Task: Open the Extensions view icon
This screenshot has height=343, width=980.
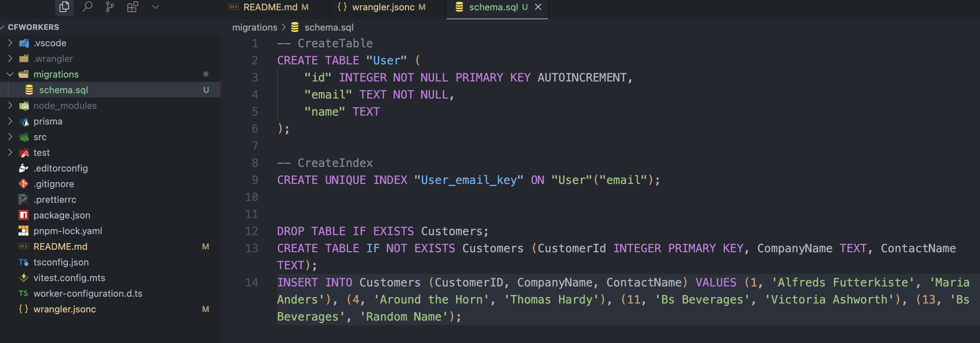Action: 132,7
